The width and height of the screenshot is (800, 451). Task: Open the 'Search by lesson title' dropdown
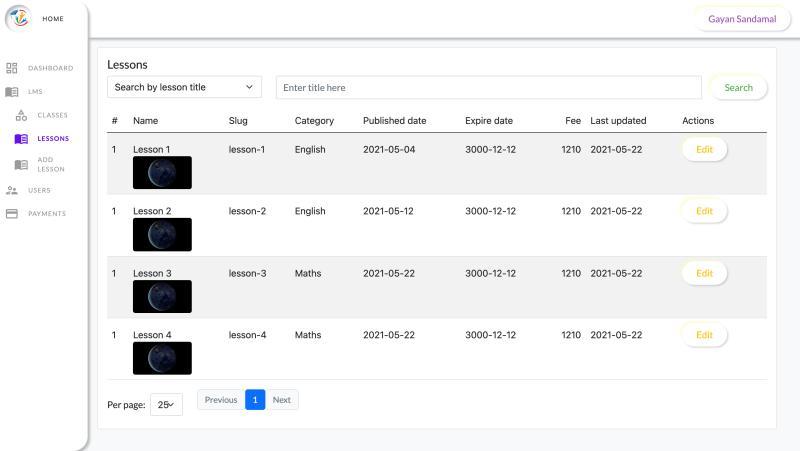pos(184,87)
